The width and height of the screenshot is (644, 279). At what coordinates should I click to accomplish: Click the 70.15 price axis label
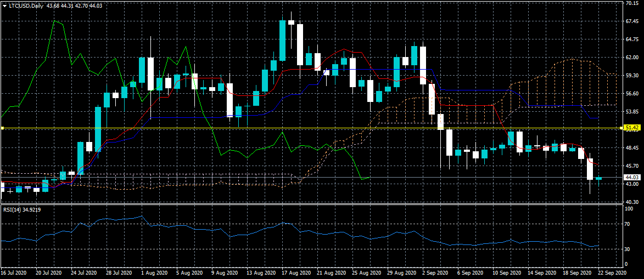[x=632, y=3]
